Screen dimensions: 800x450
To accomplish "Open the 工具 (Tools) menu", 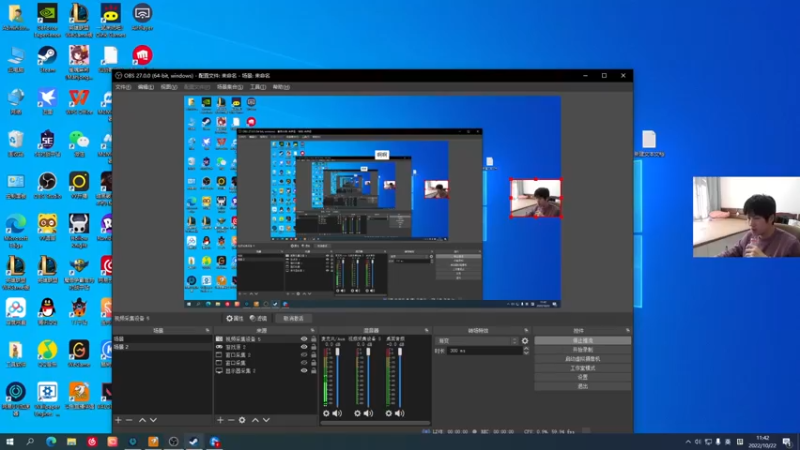I will [256, 87].
